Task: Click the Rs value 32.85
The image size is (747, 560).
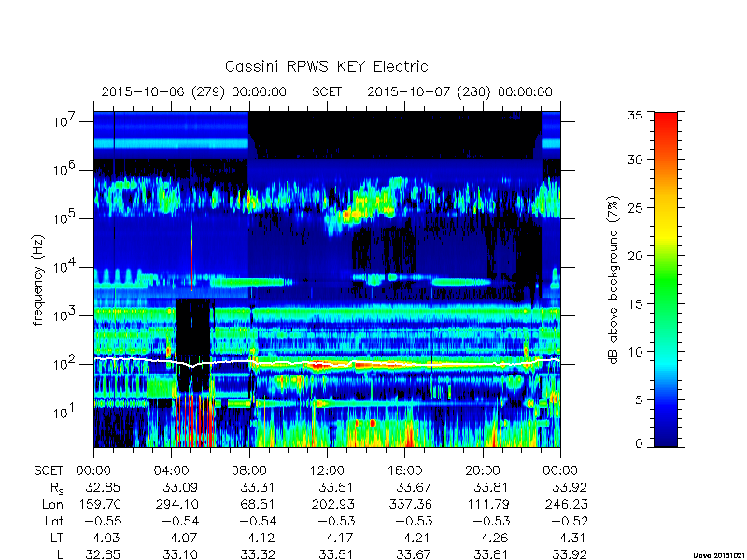Action: click(x=103, y=487)
